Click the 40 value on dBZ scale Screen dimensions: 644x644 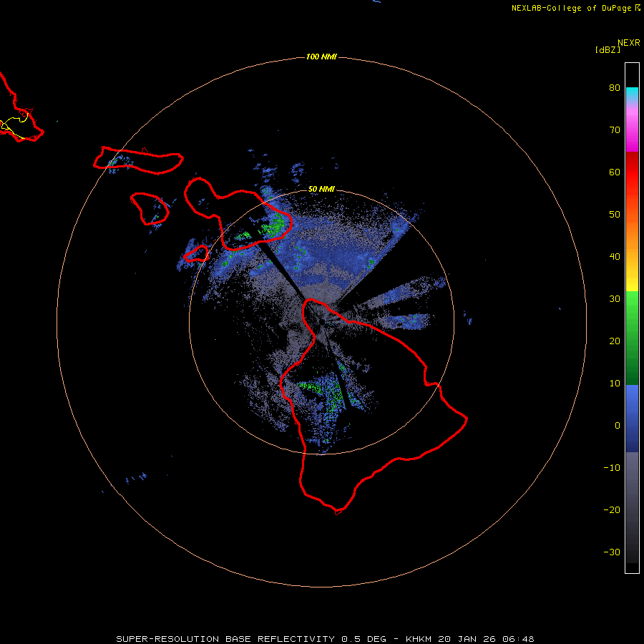click(615, 257)
